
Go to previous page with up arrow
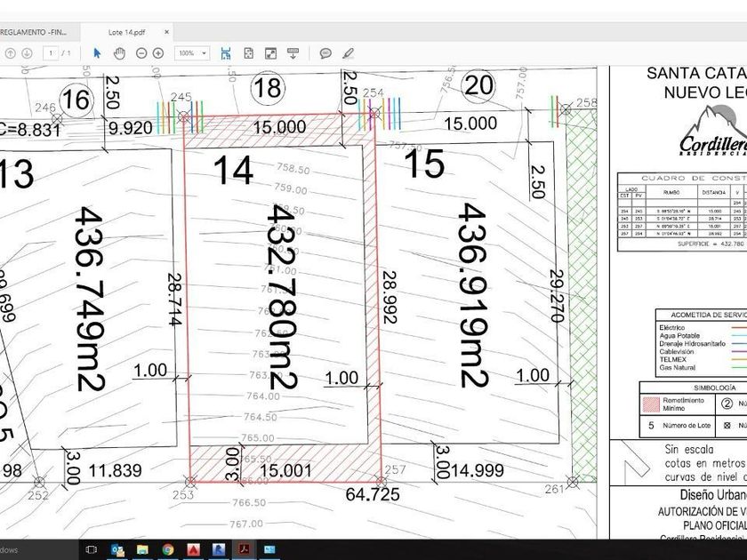10,53
